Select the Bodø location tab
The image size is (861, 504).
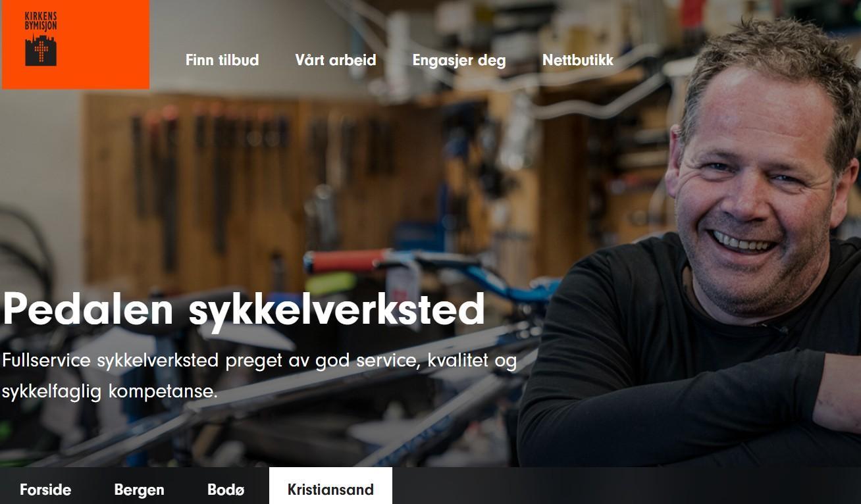point(226,490)
